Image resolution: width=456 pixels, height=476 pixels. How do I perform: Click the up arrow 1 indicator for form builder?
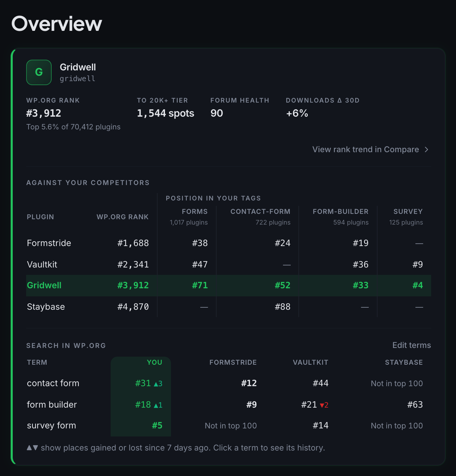pyautogui.click(x=158, y=405)
